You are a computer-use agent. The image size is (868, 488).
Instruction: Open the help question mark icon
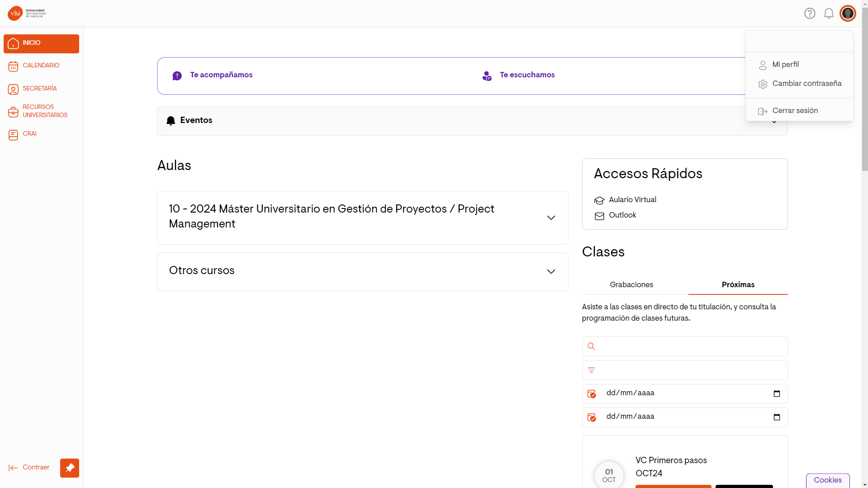click(810, 14)
